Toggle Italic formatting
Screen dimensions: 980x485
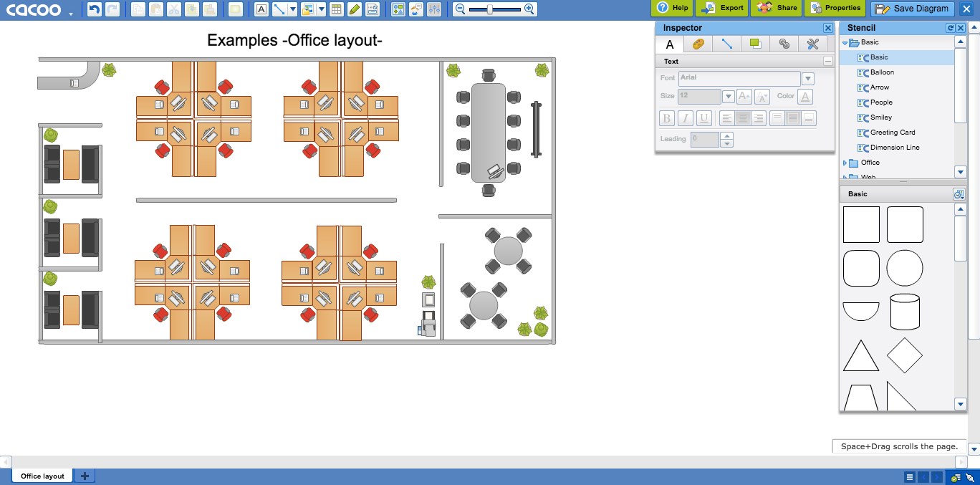686,118
